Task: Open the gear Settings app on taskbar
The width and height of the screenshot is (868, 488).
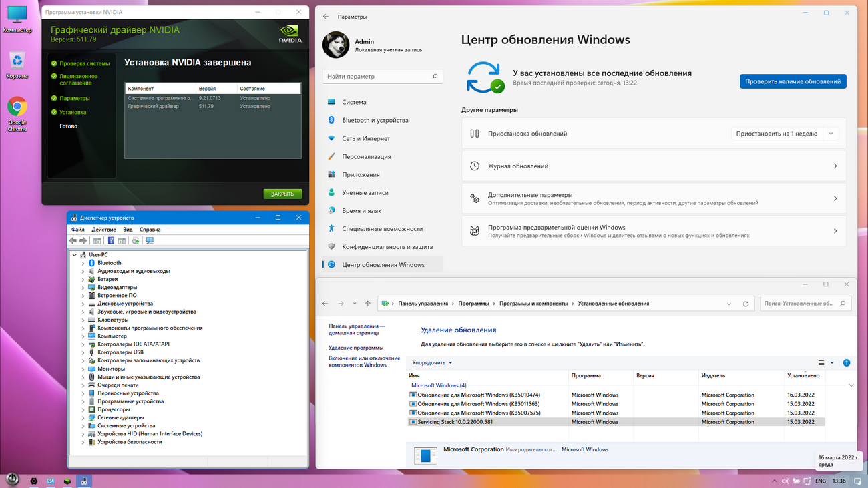Action: [34, 481]
